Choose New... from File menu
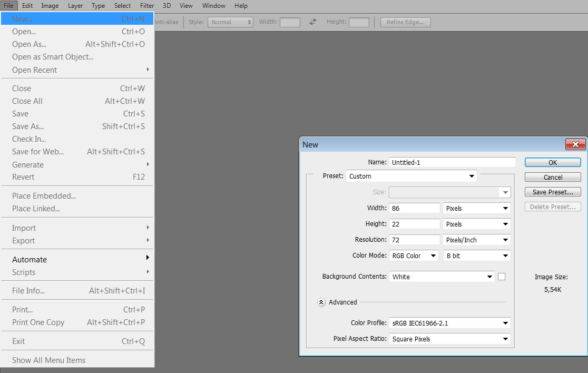The image size is (588, 373). point(77,19)
